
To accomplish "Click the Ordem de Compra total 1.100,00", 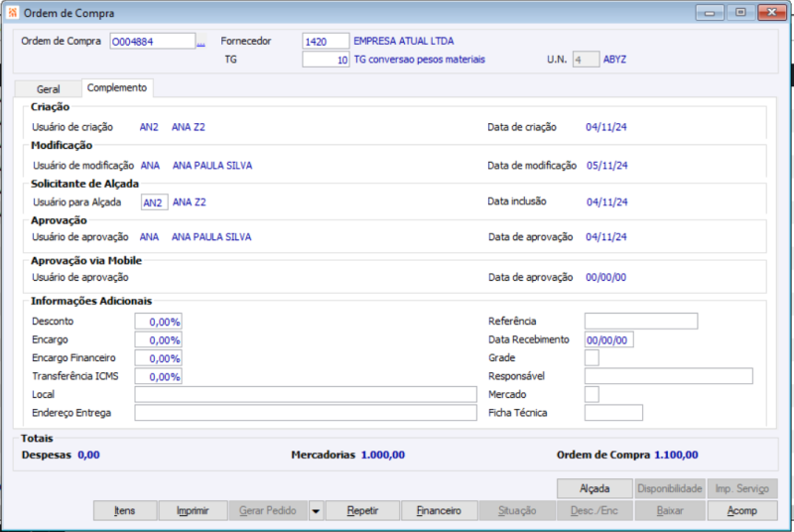I will [676, 455].
